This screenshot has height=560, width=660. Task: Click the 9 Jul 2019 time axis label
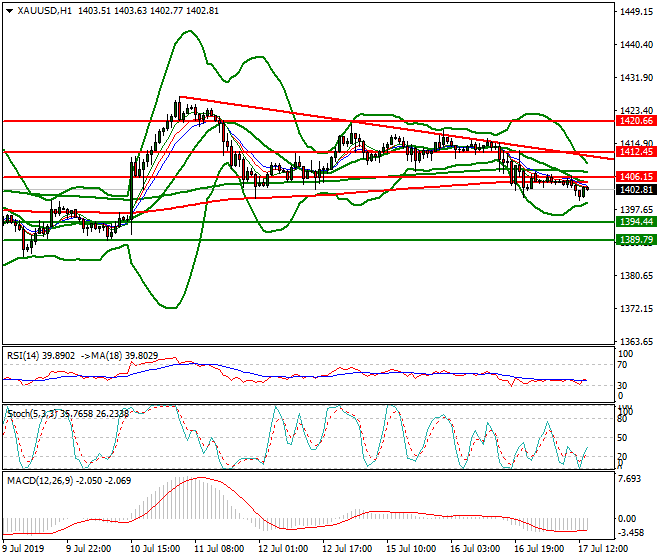click(x=23, y=549)
